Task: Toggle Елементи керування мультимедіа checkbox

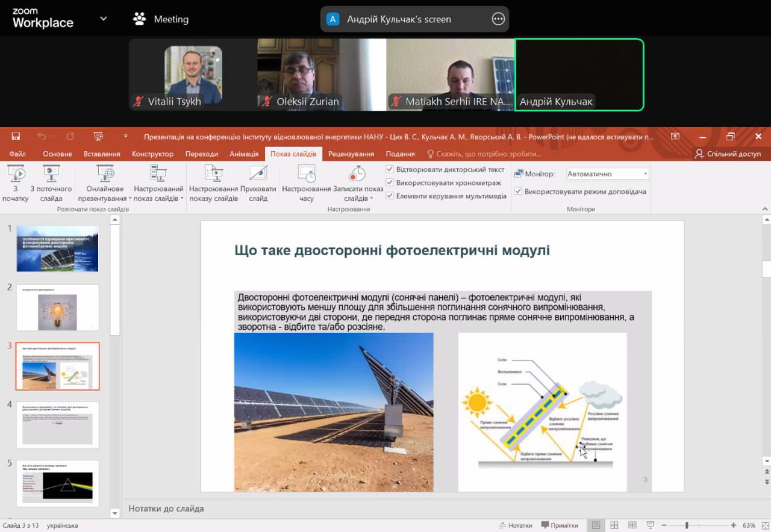Action: point(390,196)
